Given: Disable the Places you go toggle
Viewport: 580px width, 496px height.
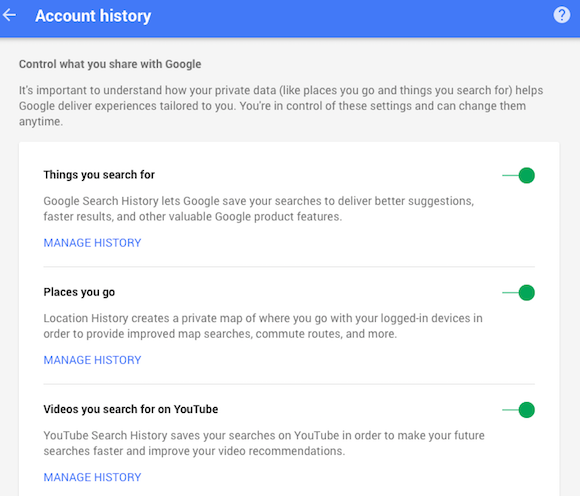Looking at the screenshot, I should coord(518,293).
